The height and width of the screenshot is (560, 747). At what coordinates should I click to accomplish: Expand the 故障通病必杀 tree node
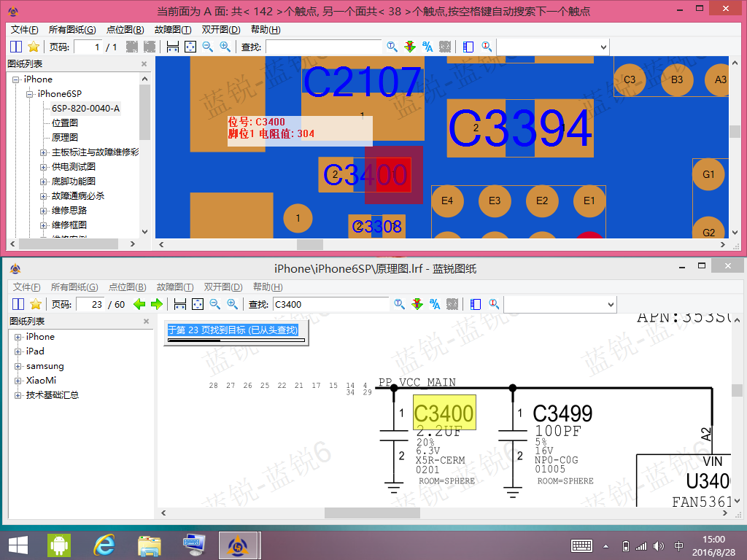pos(43,196)
